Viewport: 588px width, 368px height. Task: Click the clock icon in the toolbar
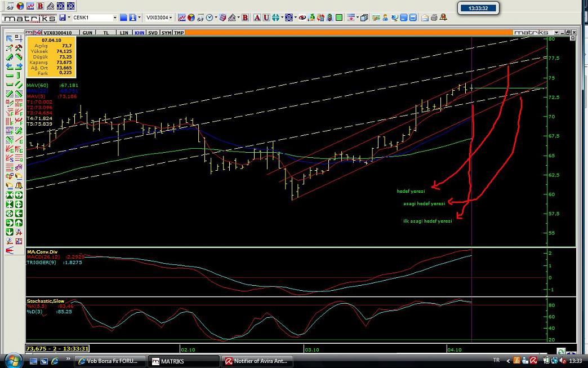click(209, 17)
